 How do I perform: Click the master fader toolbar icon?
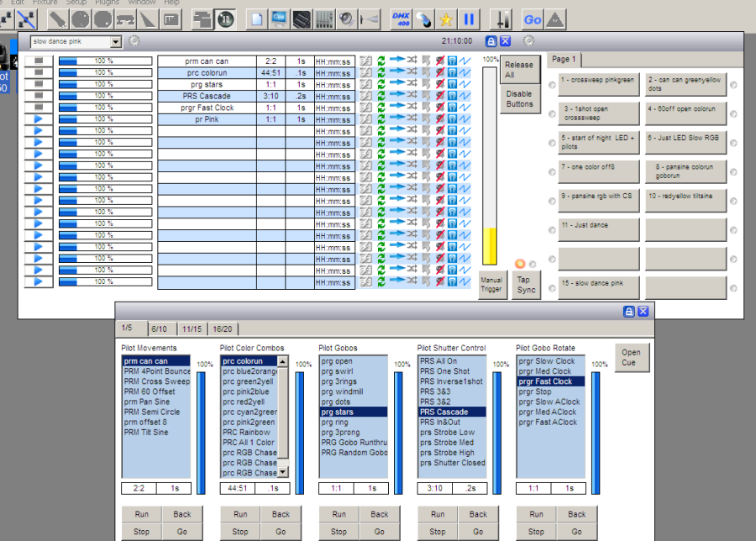pyautogui.click(x=501, y=20)
